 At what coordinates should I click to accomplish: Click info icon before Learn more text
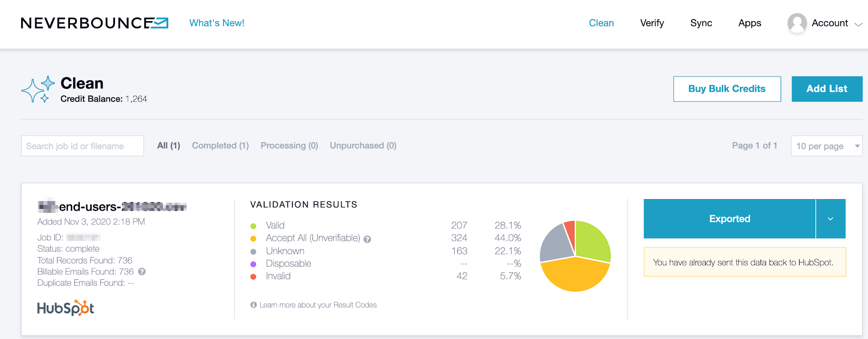pos(253,305)
